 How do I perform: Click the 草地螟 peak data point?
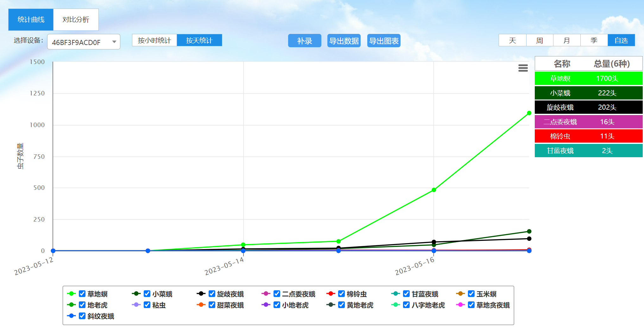[529, 113]
